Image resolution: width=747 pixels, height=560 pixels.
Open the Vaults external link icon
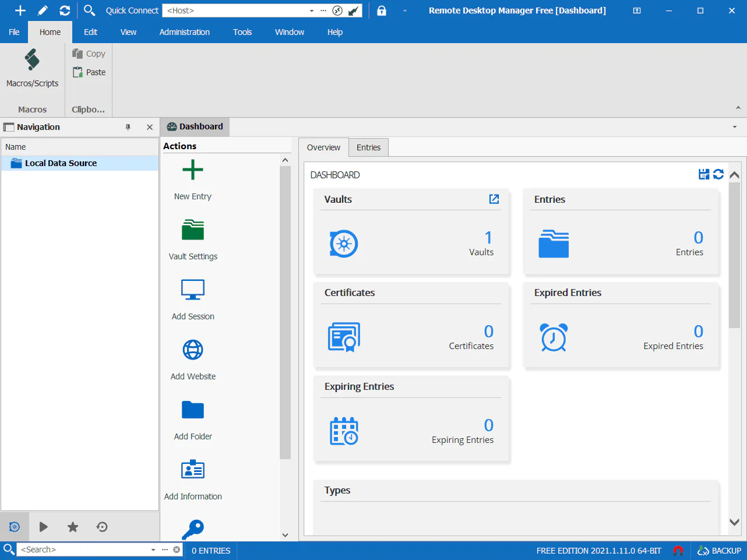coord(494,199)
